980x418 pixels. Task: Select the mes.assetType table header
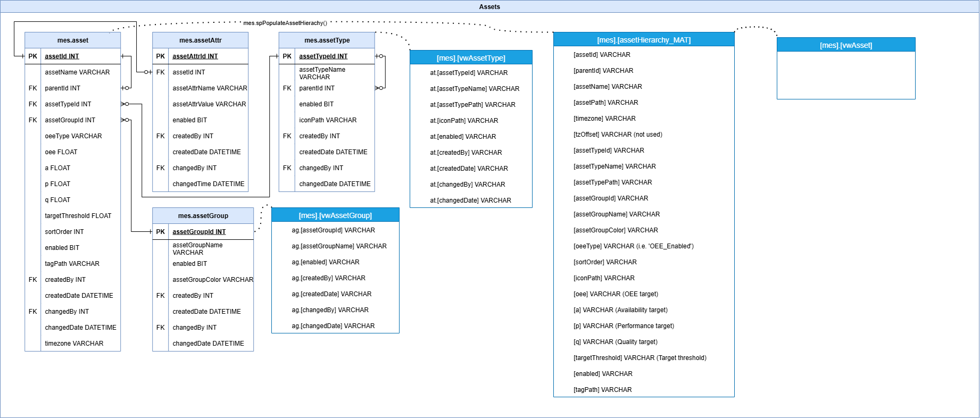(327, 40)
